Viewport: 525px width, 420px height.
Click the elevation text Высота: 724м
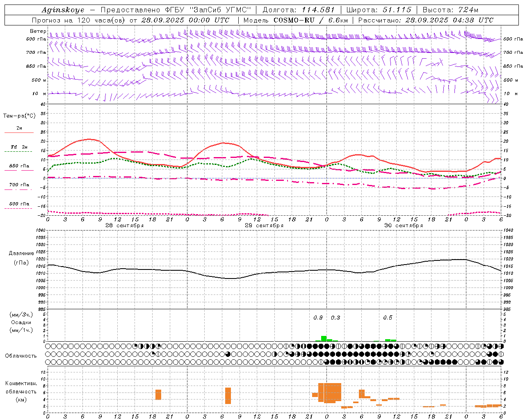click(x=450, y=10)
